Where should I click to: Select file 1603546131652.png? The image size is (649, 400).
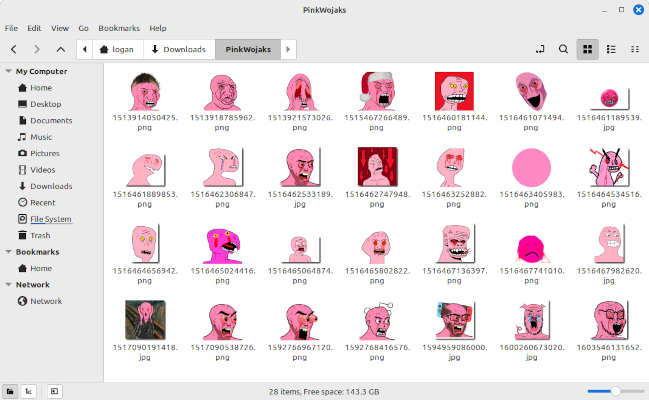click(609, 331)
